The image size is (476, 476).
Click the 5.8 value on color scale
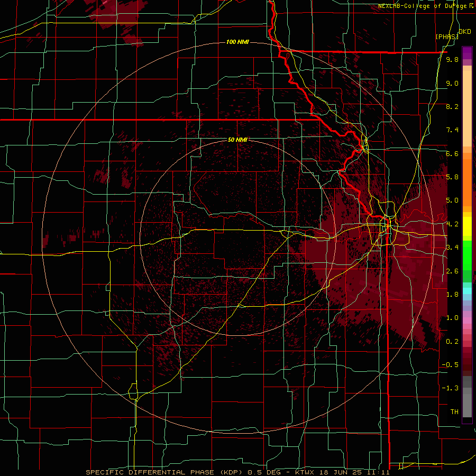point(452,177)
